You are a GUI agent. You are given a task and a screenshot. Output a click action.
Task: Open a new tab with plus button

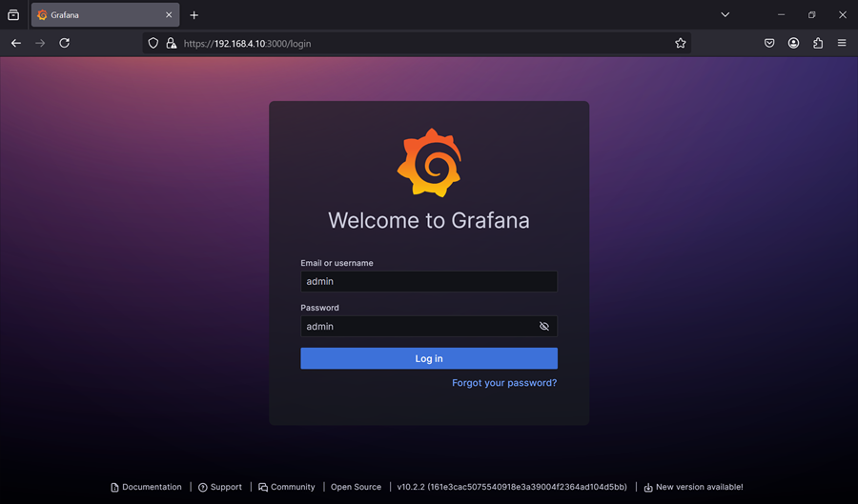click(x=194, y=15)
